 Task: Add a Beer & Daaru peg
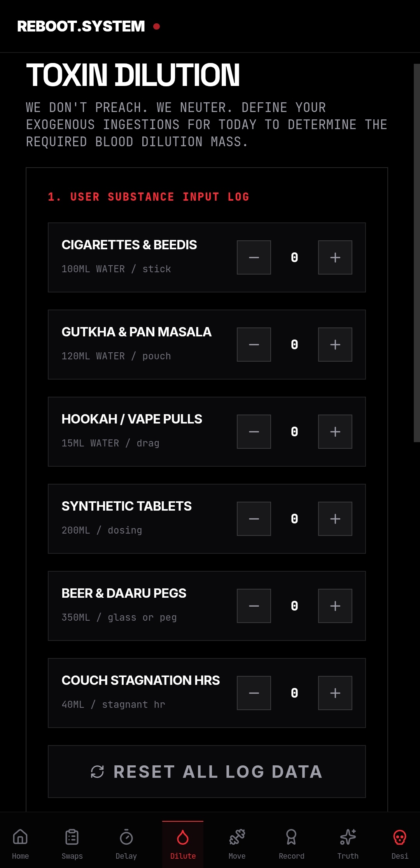pyautogui.click(x=335, y=606)
